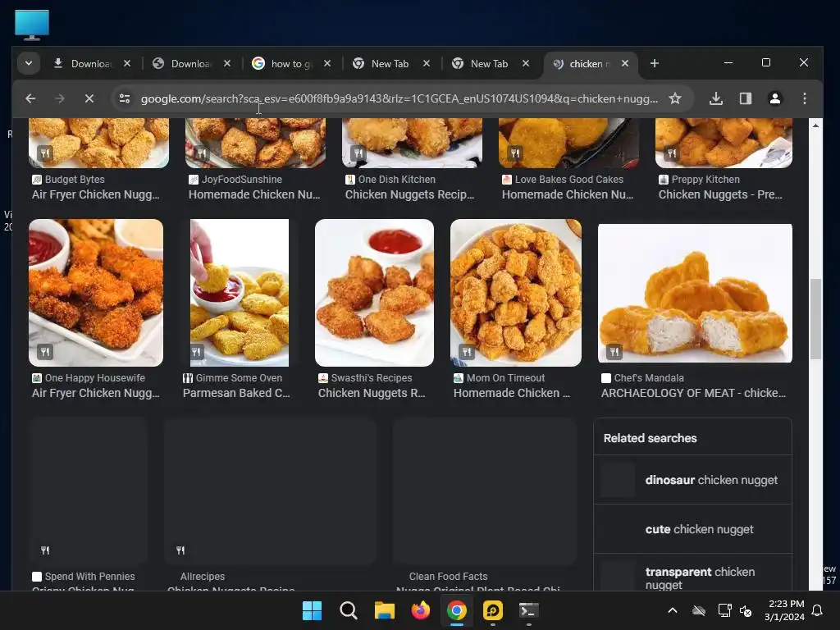Click the google.com address bar URL
This screenshot has height=630, width=840.
[x=399, y=98]
